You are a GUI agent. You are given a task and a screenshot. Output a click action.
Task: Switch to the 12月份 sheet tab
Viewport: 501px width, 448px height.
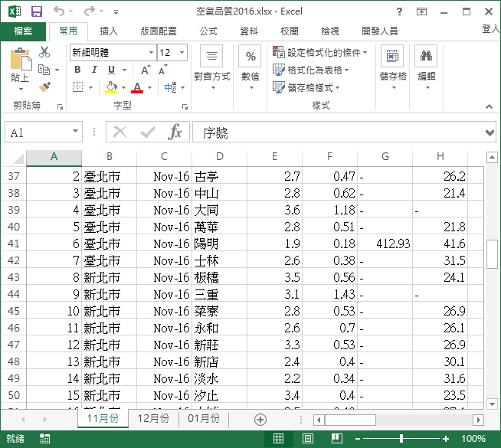(x=153, y=419)
